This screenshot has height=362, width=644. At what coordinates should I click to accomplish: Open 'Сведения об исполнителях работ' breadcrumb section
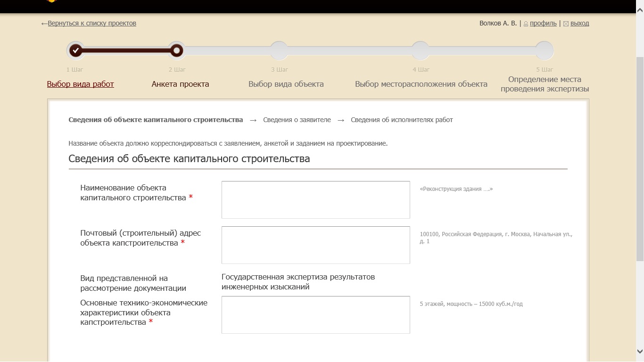402,120
